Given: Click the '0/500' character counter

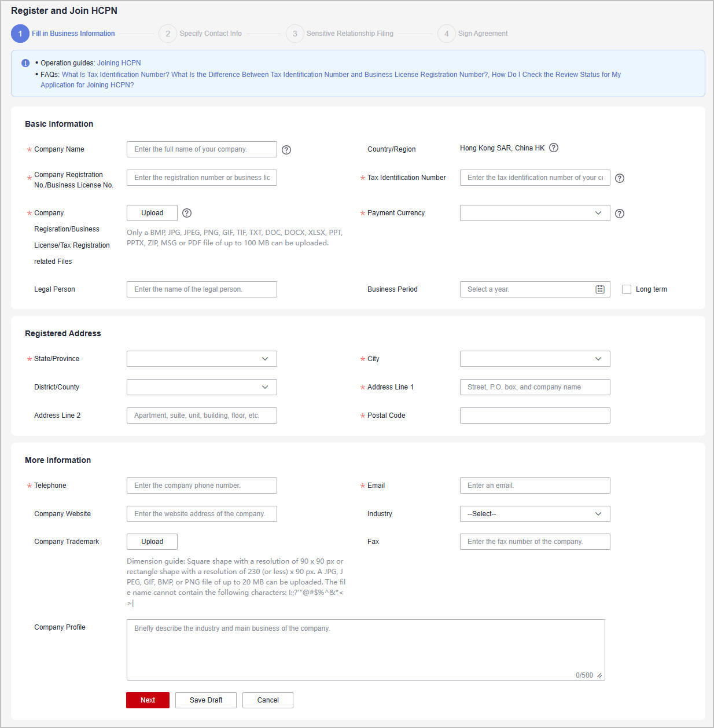Looking at the screenshot, I should tap(584, 675).
